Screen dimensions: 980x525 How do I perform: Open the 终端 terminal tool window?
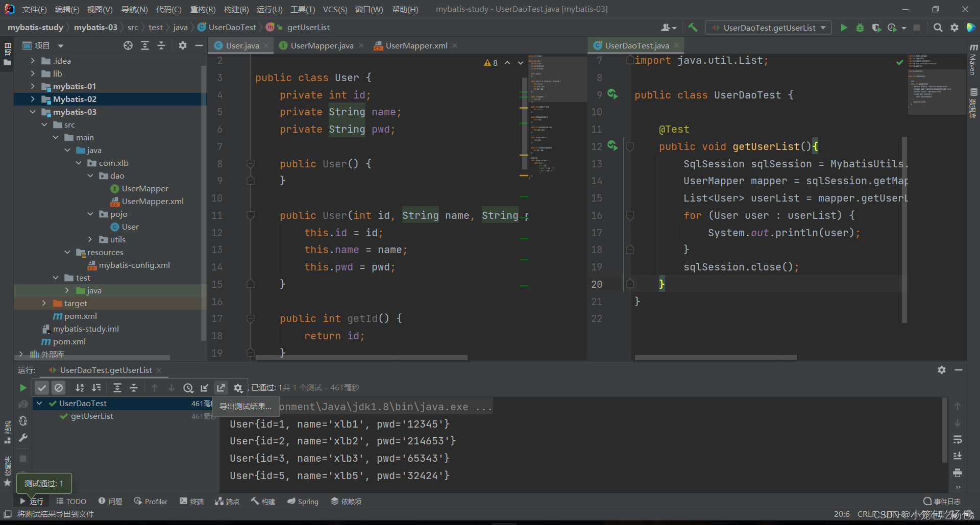[x=191, y=501]
